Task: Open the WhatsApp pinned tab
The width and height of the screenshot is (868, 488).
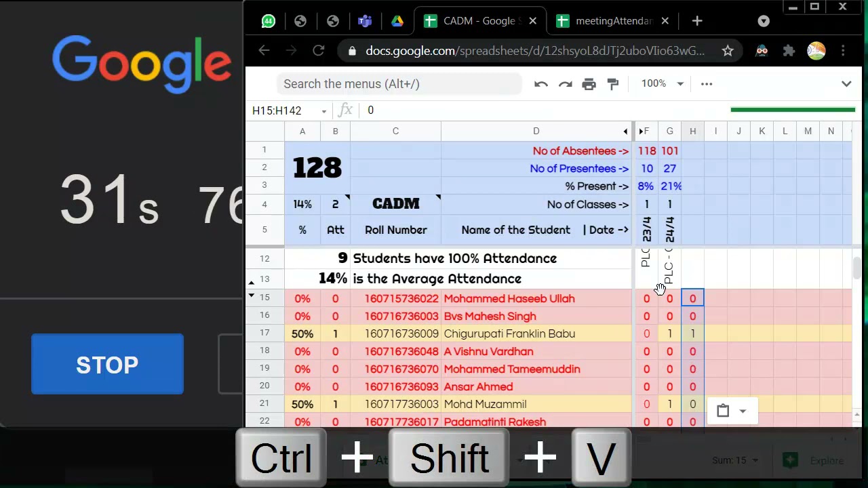Action: pyautogui.click(x=269, y=21)
